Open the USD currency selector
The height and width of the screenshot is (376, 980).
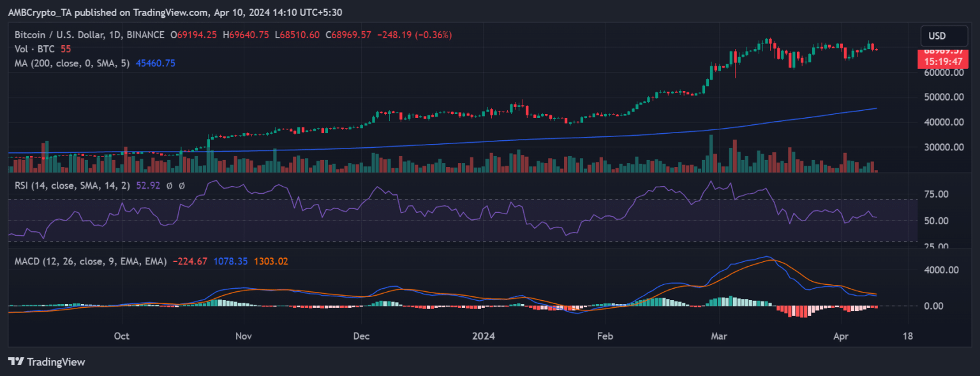coord(937,36)
